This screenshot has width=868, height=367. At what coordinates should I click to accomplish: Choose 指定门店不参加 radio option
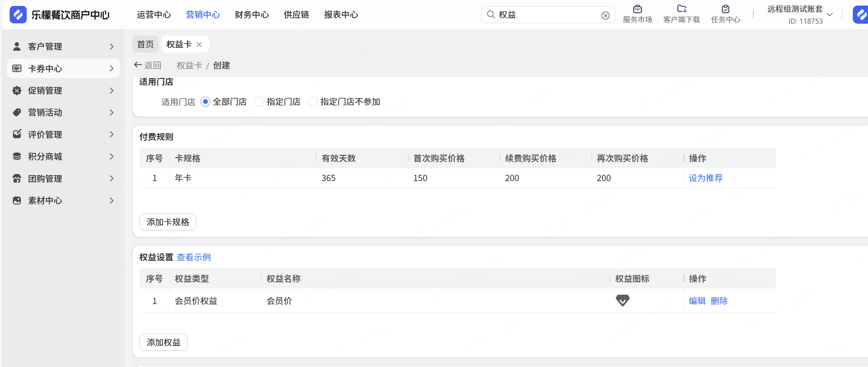(x=313, y=101)
